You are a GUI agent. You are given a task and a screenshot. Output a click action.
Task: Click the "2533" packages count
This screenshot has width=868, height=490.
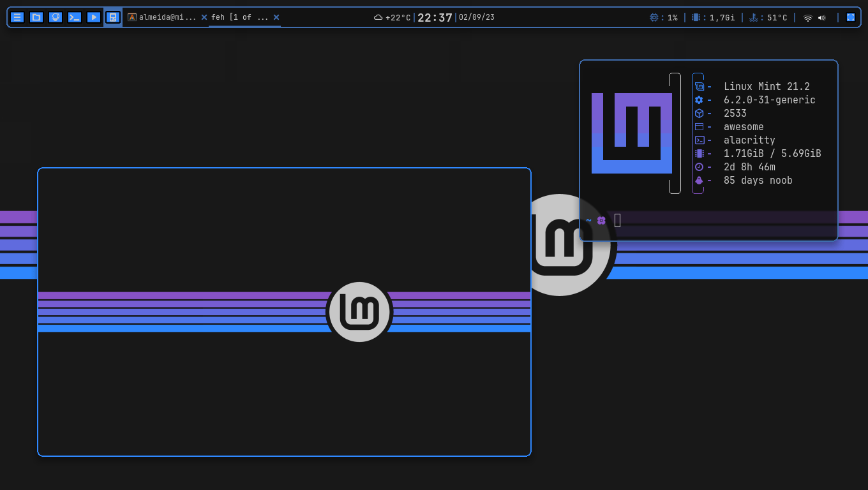click(x=735, y=114)
